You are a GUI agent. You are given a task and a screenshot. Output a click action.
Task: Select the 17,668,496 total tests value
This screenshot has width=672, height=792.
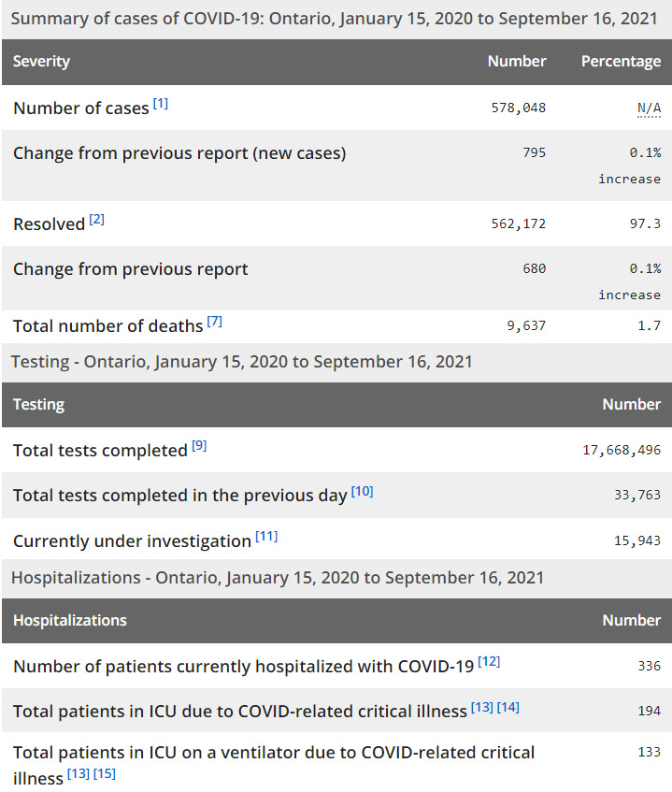pos(622,451)
